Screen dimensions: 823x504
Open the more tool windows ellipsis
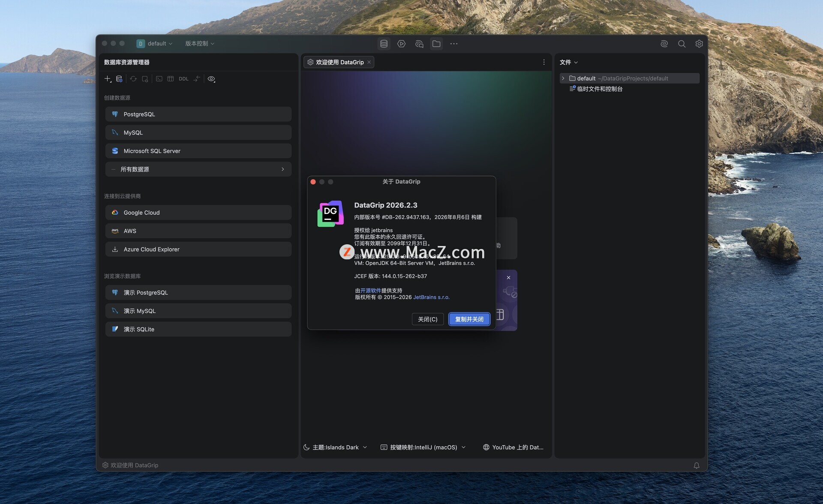click(454, 44)
